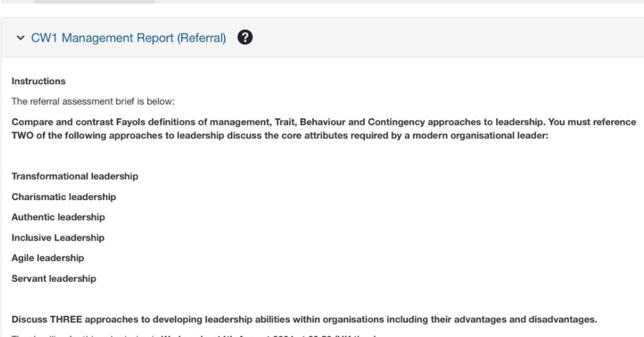This screenshot has width=644, height=337.
Task: Click 'The referral assessment brief is below' text
Action: coord(93,101)
